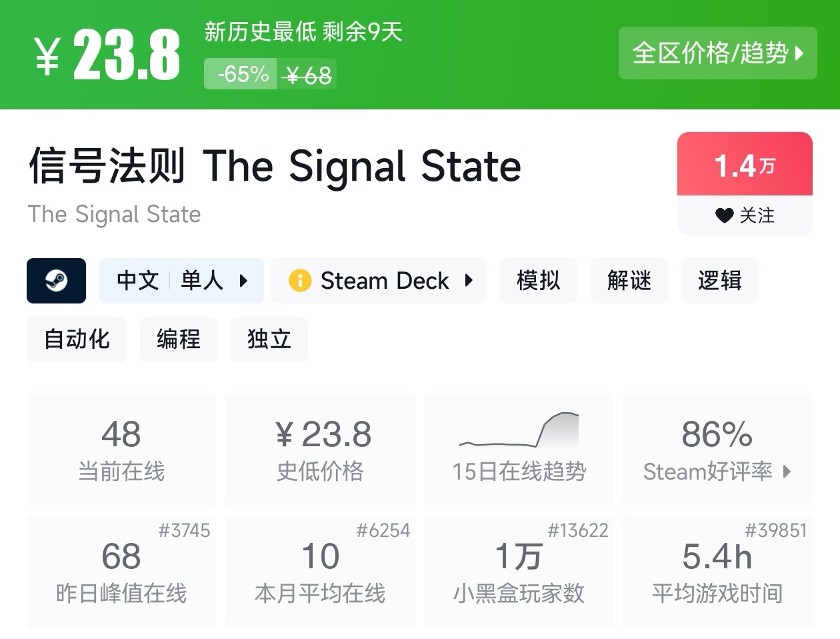The image size is (840, 639).
Task: Open the Steam好评率 review details arrow
Action: pyautogui.click(x=787, y=472)
